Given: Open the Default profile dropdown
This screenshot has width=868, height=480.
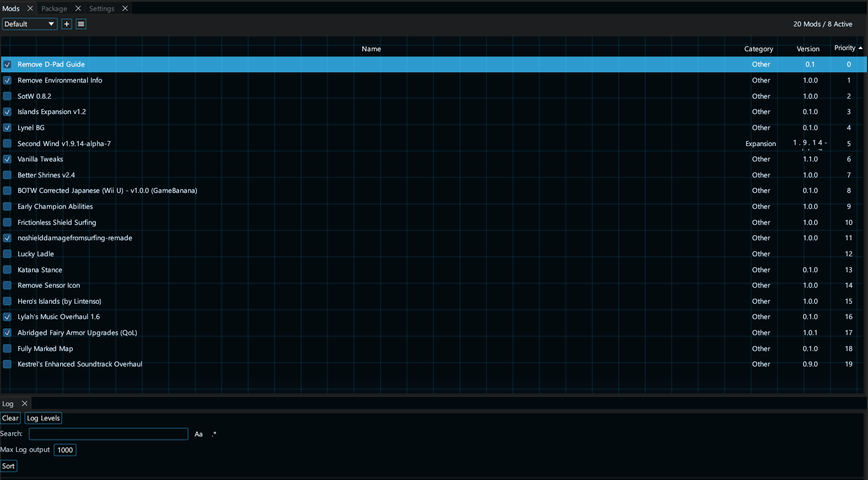Looking at the screenshot, I should (x=30, y=24).
